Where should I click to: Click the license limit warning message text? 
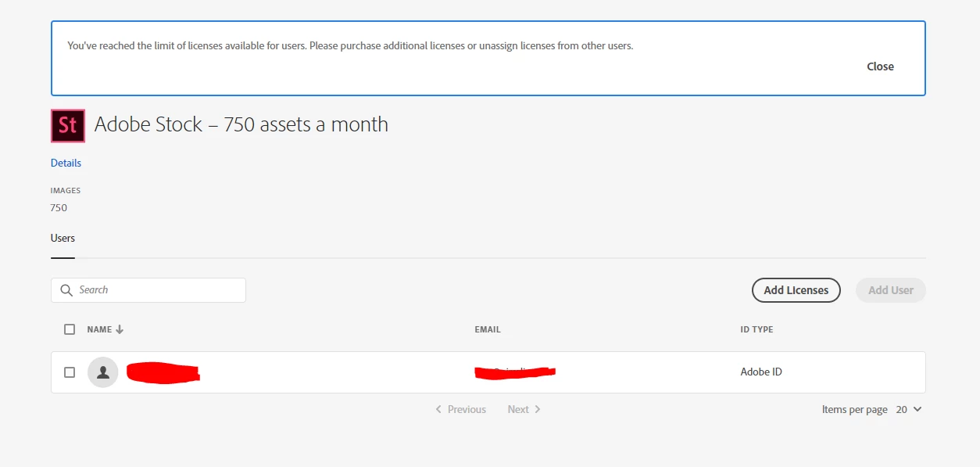click(x=350, y=45)
